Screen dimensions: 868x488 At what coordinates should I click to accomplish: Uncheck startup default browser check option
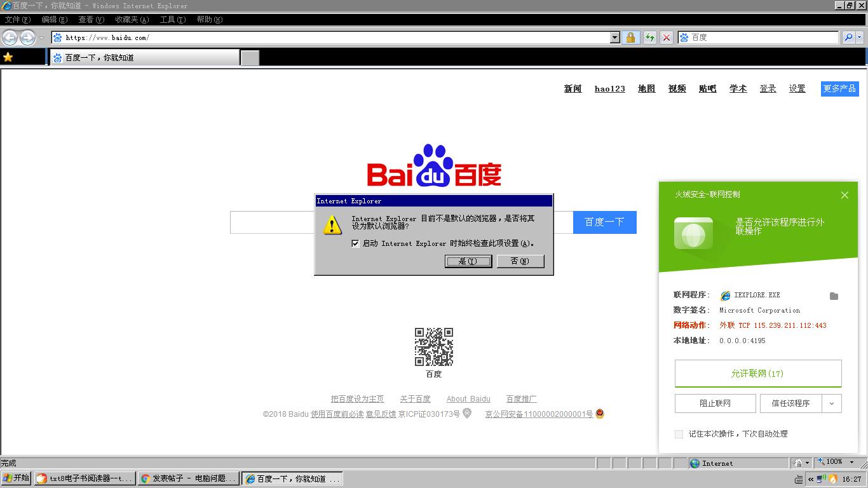pyautogui.click(x=355, y=243)
